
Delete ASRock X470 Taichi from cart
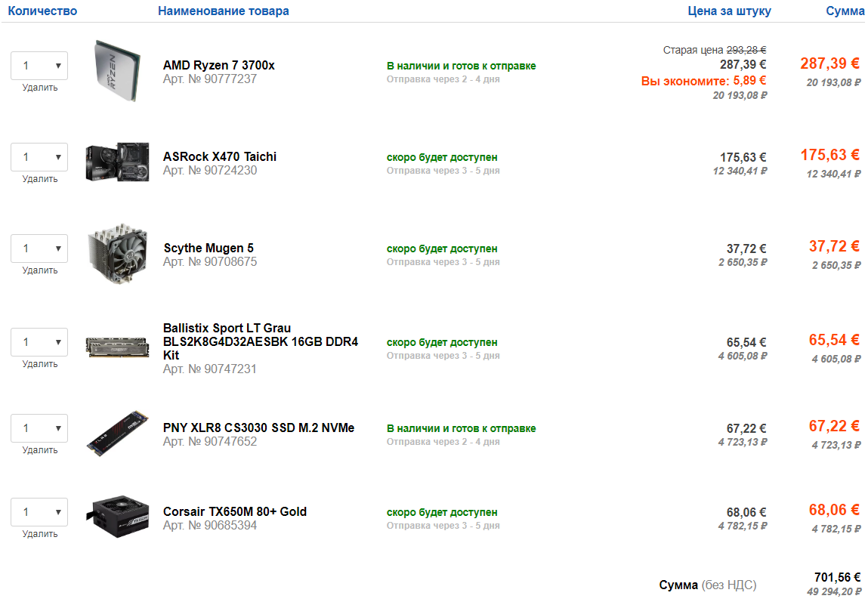40,179
